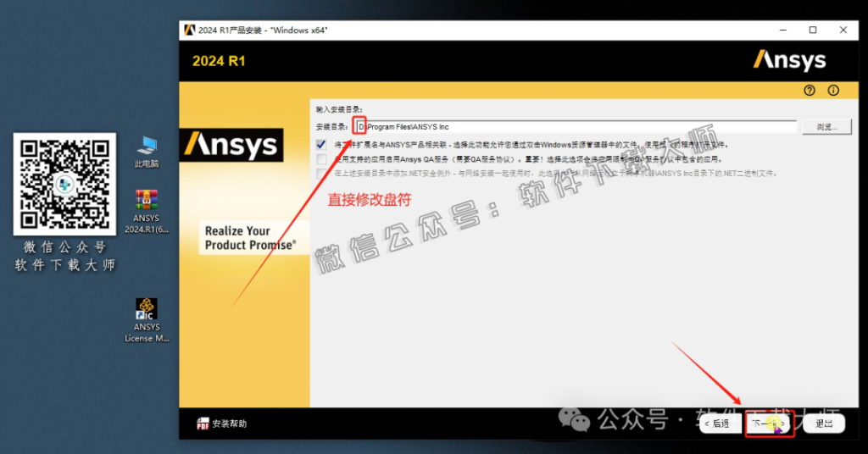Minimize the Ansys installer window
The width and height of the screenshot is (868, 454).
pyautogui.click(x=782, y=30)
